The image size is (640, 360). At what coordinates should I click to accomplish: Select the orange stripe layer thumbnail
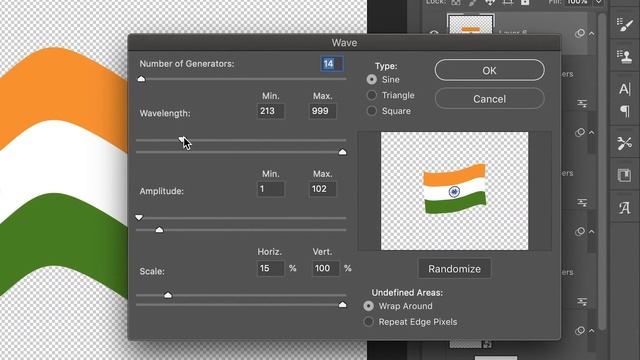coord(471,25)
